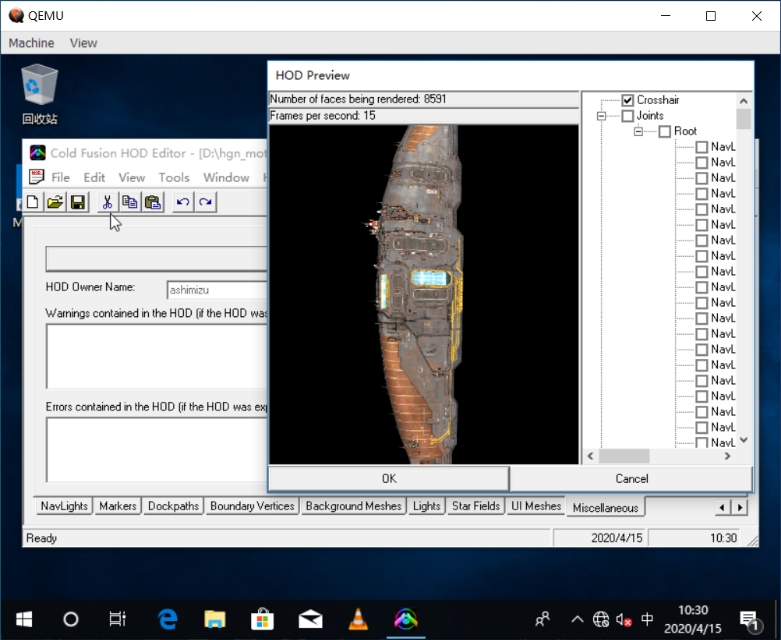Viewport: 781px width, 640px height.
Task: Open the QEMU Machine menu
Action: (x=31, y=43)
